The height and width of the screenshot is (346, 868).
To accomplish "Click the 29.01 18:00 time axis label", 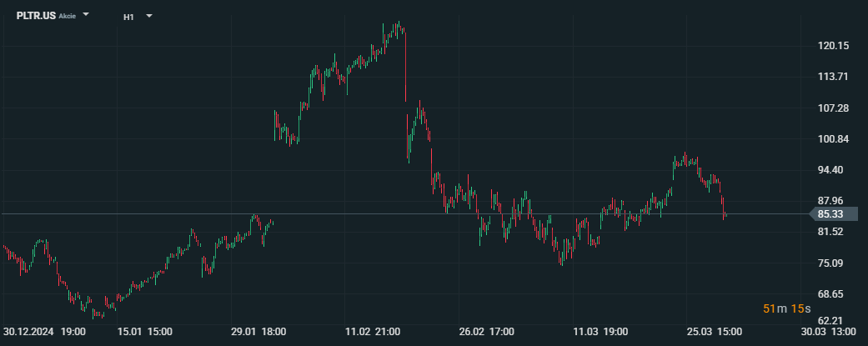I will click(x=258, y=332).
